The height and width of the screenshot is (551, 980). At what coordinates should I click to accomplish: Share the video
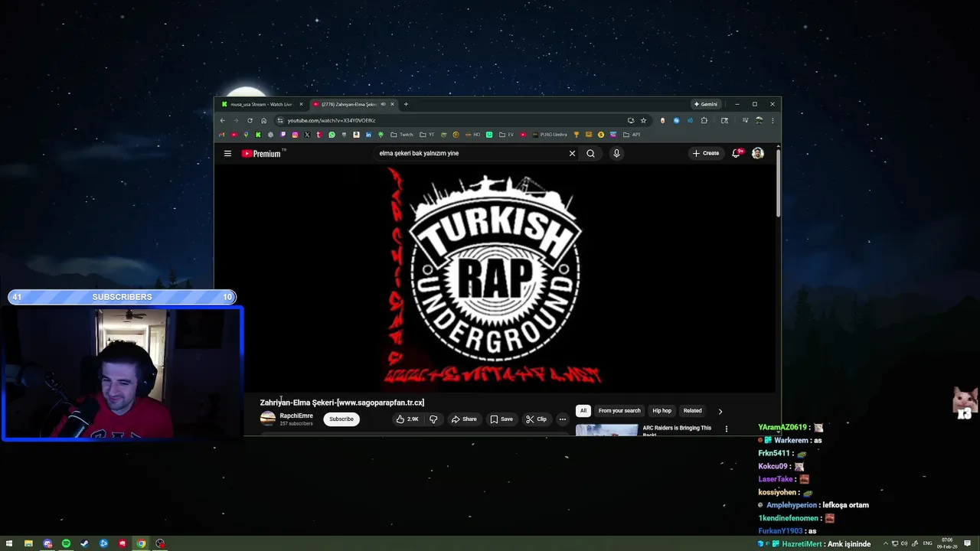tap(464, 419)
